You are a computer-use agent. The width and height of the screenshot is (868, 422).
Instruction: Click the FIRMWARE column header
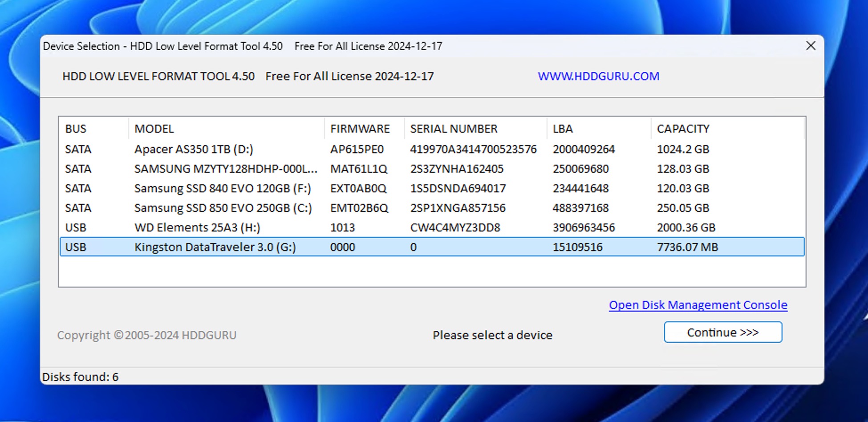360,129
